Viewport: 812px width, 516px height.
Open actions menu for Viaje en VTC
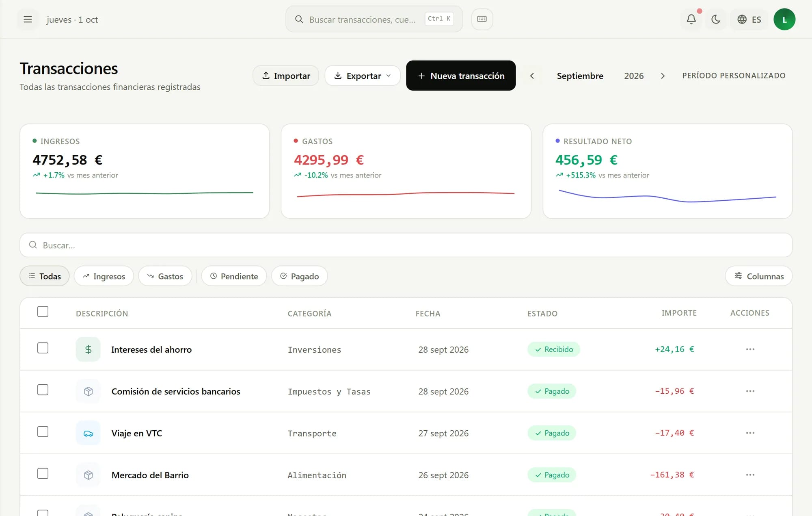click(x=750, y=433)
